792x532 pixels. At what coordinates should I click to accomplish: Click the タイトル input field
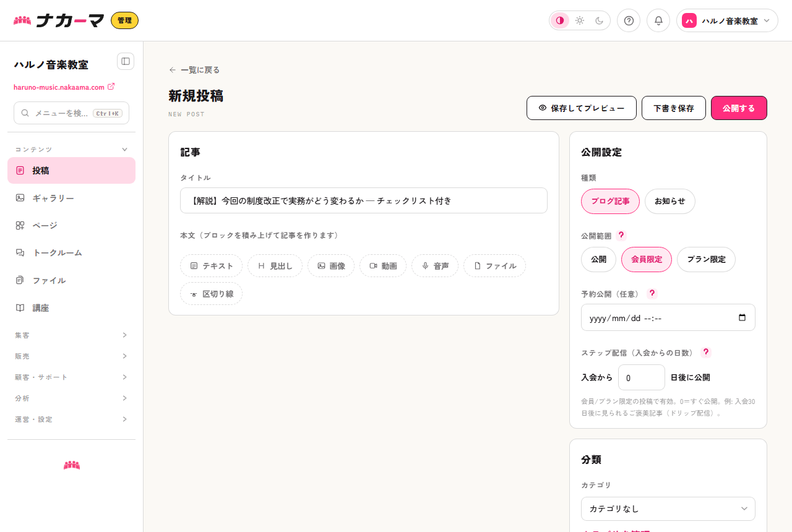(x=364, y=200)
